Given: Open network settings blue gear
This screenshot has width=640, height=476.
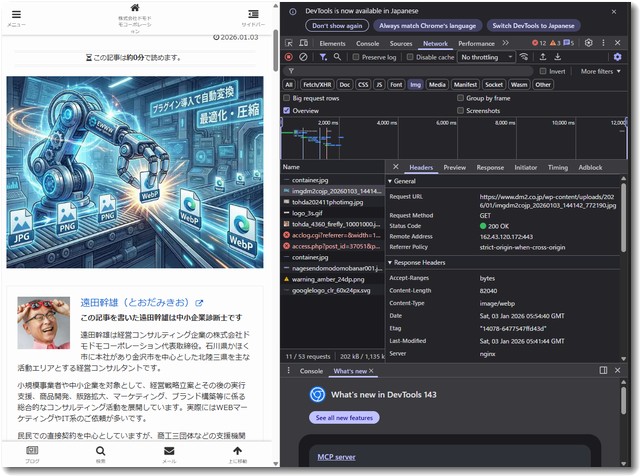Looking at the screenshot, I should (x=618, y=57).
